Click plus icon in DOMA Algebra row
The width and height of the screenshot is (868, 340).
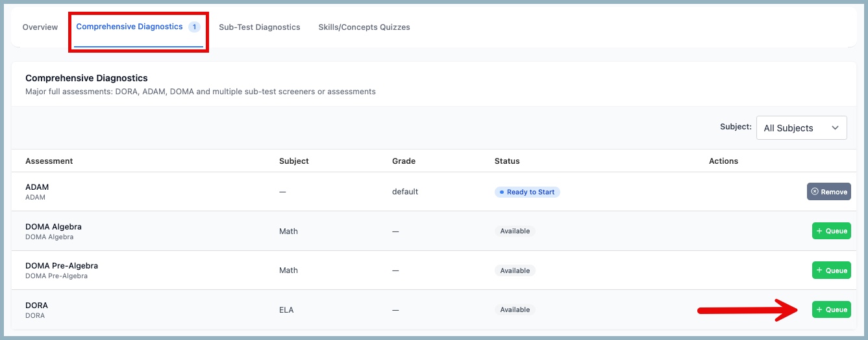pos(819,231)
